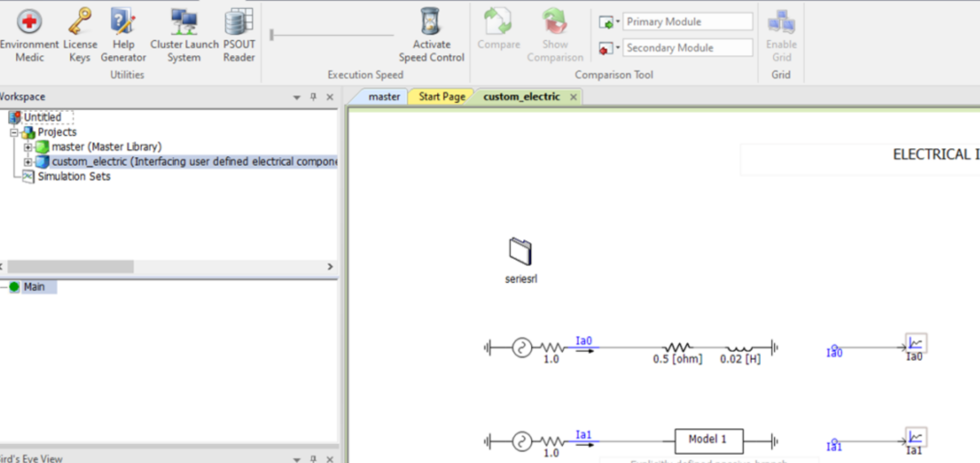
Task: Pin the Workspace panel
Action: 313,97
